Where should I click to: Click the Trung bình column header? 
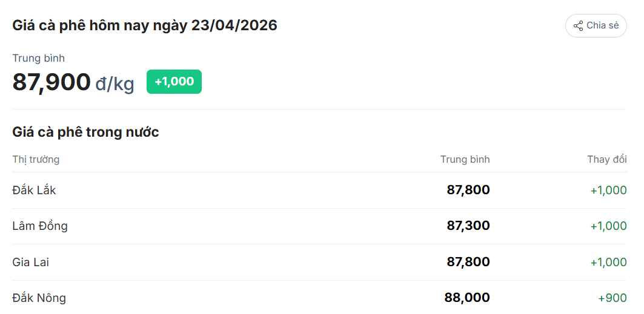[465, 159]
